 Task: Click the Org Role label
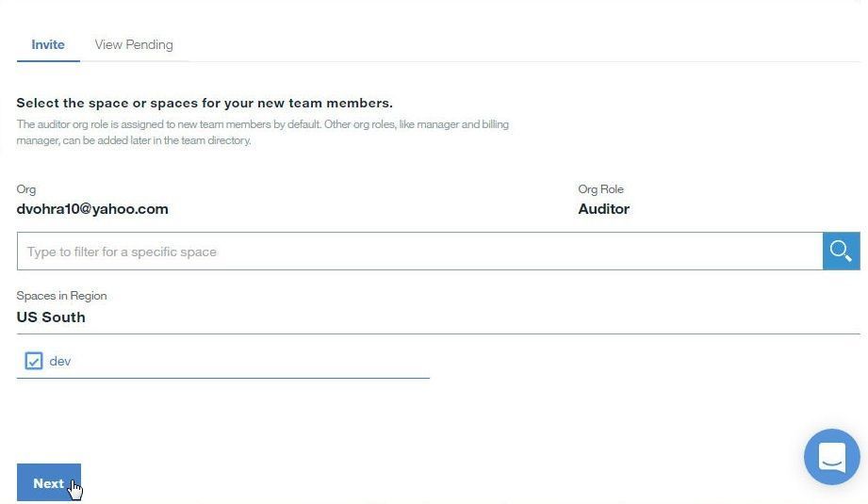click(600, 189)
